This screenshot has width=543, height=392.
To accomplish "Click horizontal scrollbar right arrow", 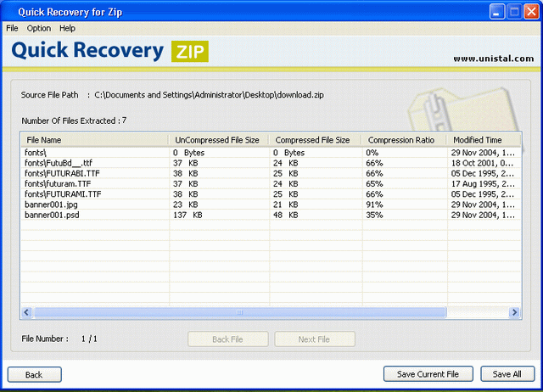I will pyautogui.click(x=515, y=313).
